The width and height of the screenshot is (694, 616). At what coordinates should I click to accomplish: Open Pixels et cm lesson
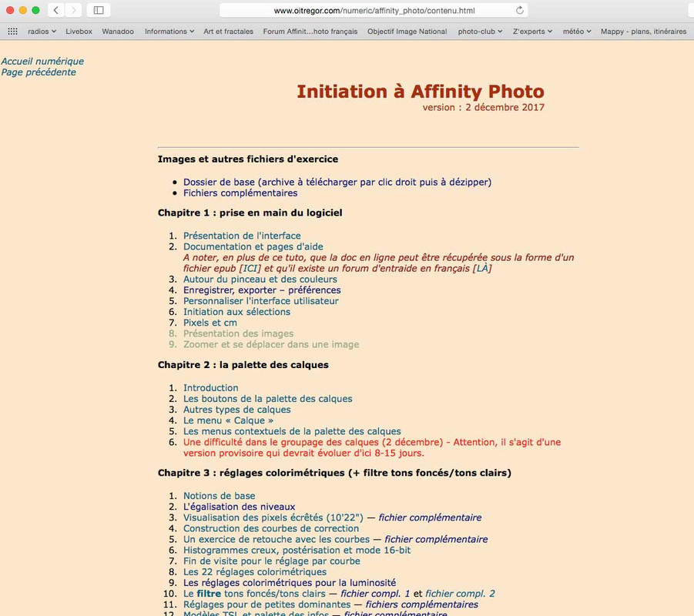point(210,323)
